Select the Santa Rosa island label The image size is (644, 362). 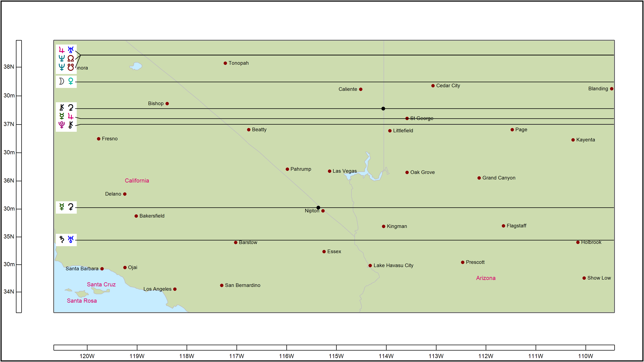pos(82,301)
